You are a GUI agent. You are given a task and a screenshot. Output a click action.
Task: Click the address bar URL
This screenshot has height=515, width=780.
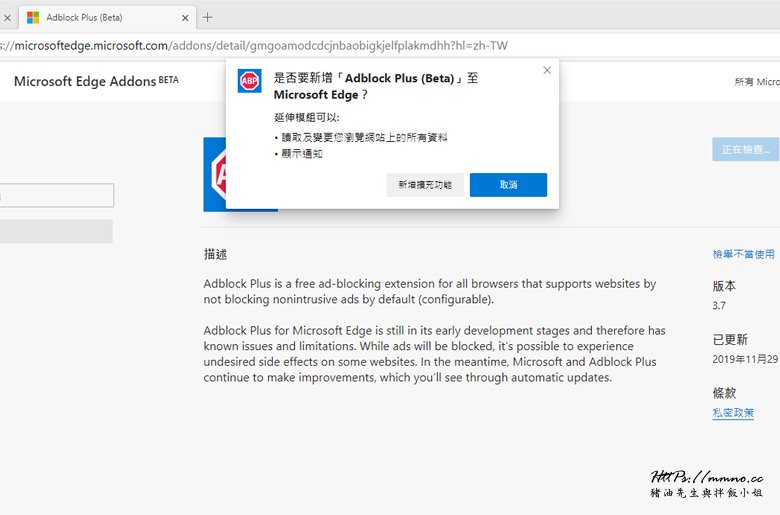(254, 46)
